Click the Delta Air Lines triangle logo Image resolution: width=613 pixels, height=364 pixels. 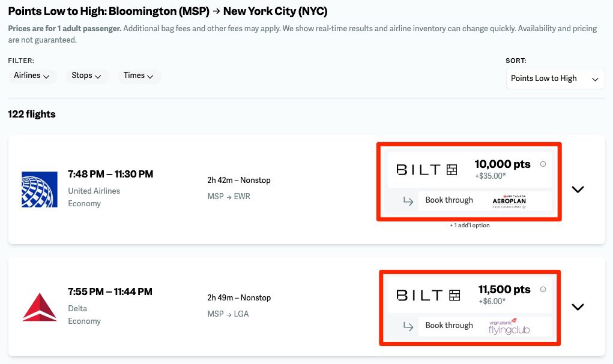[38, 306]
